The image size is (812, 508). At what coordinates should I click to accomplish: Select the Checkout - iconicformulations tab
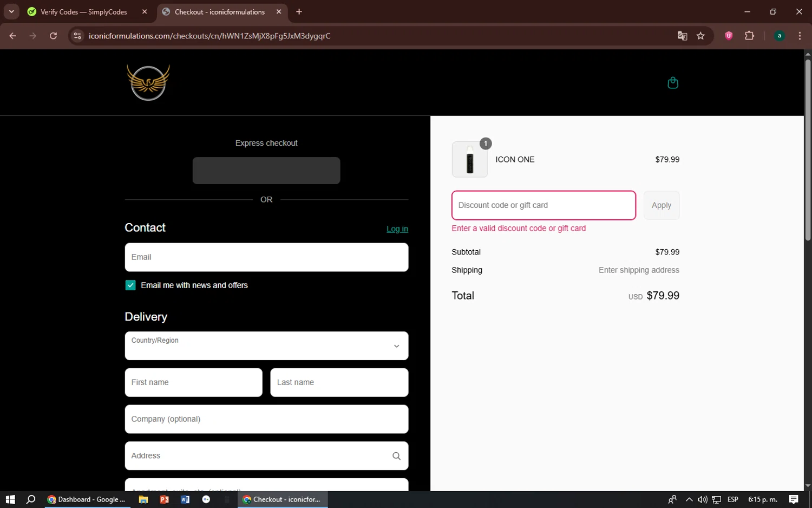tap(219, 11)
